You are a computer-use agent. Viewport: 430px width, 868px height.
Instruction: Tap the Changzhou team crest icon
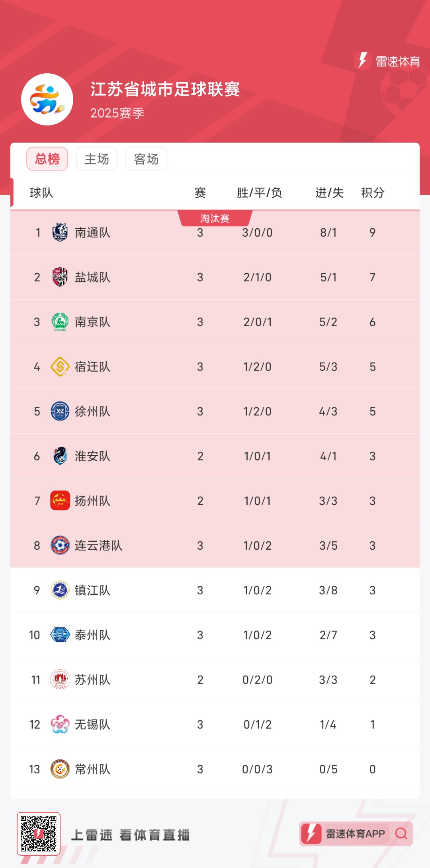60,769
